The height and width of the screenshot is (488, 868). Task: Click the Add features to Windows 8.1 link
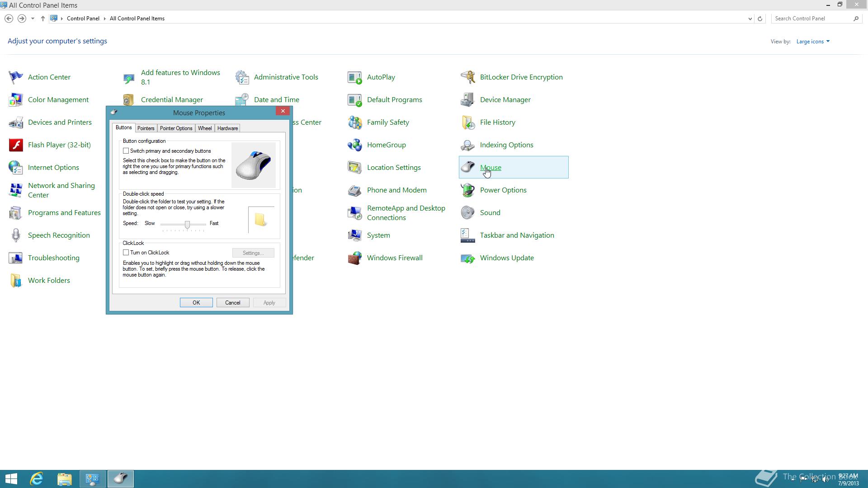[x=180, y=77]
